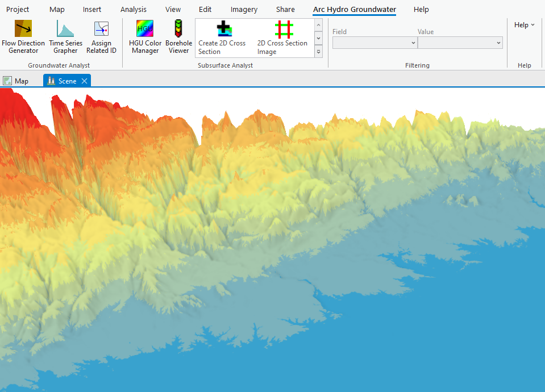Expand the Help ribbon dropdown
Screen dimensions: 545x392
coord(525,25)
